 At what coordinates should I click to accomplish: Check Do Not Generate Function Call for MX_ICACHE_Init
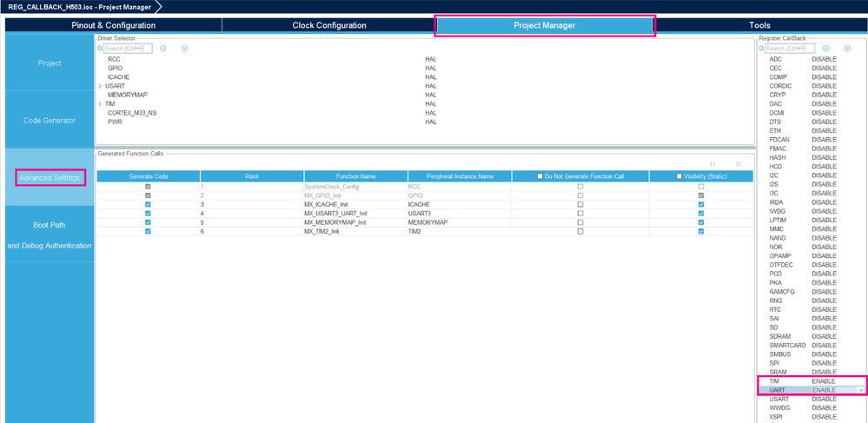coord(580,204)
